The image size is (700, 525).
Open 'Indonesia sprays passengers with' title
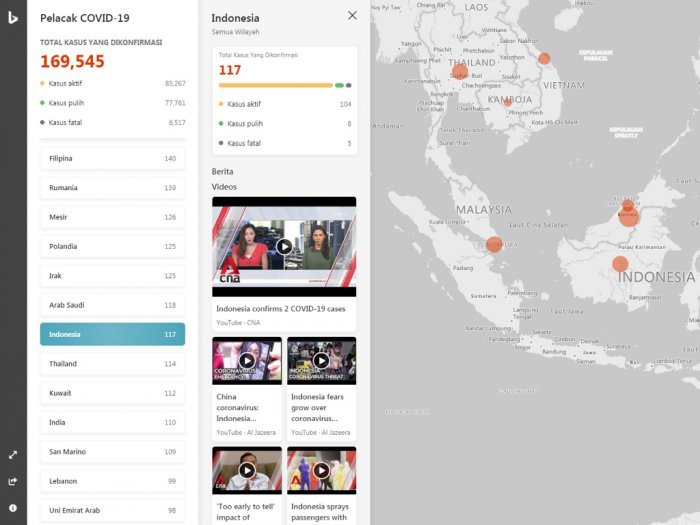click(x=320, y=512)
